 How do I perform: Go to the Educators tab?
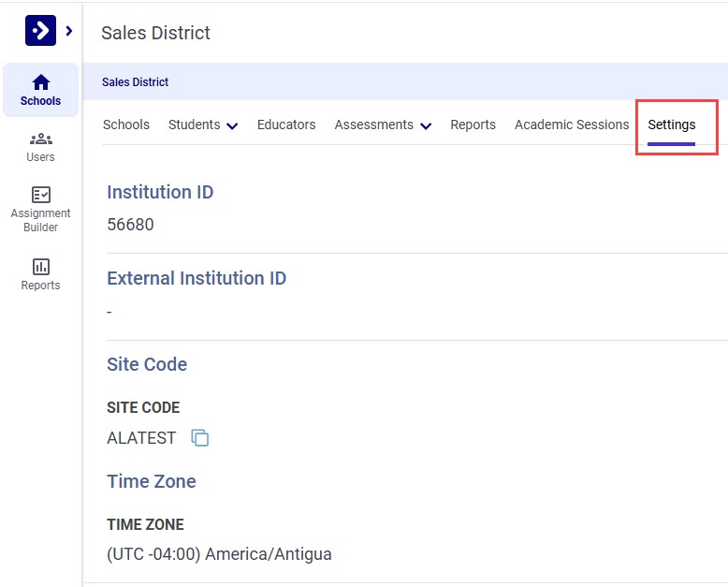tap(286, 125)
